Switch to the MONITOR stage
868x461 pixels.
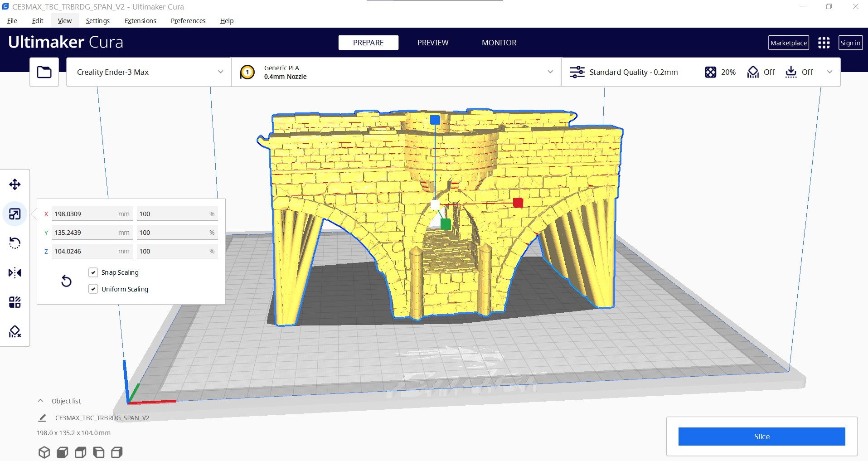point(499,43)
